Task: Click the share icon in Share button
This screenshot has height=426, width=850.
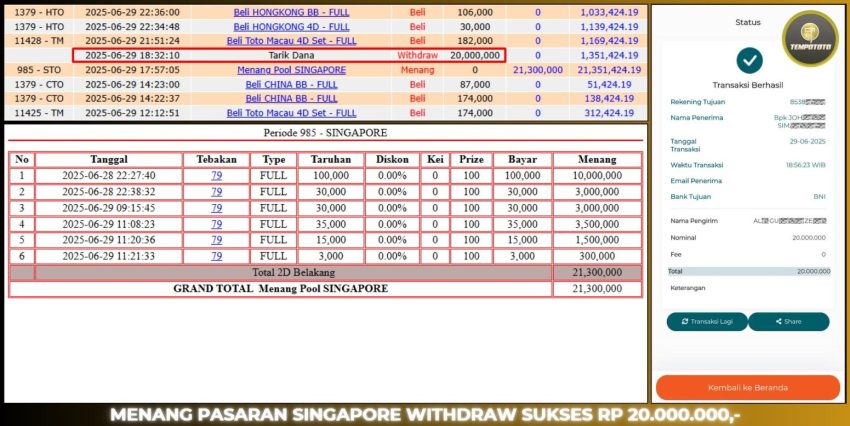Action: 779,321
